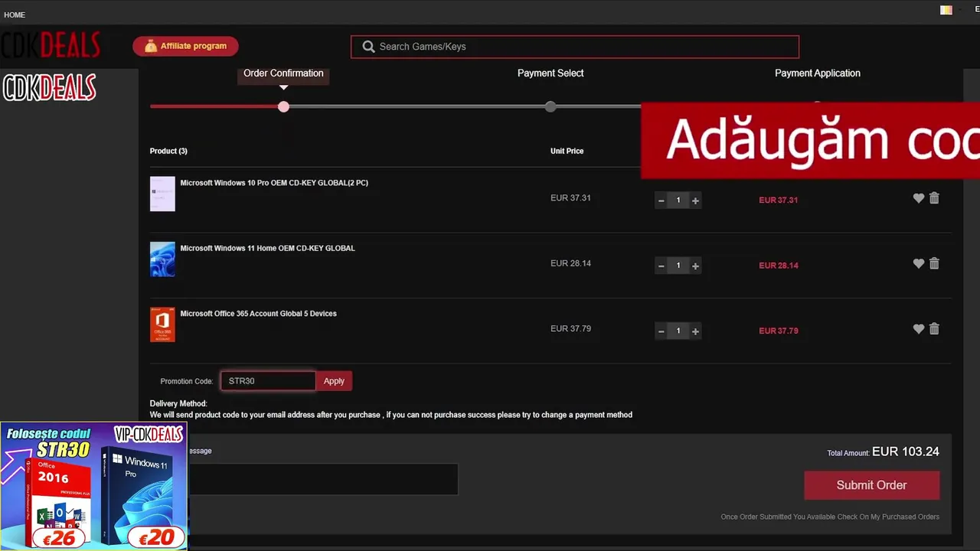Click EUR 37.31 unit price text

570,198
